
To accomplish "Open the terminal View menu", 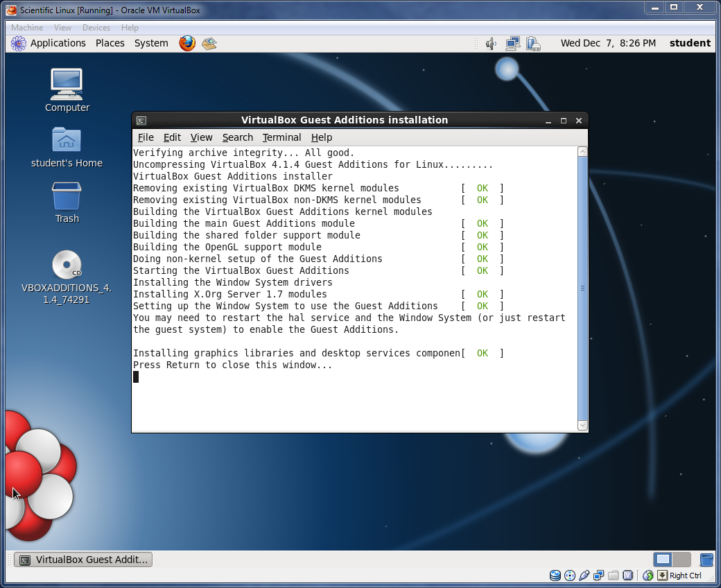I will (202, 137).
